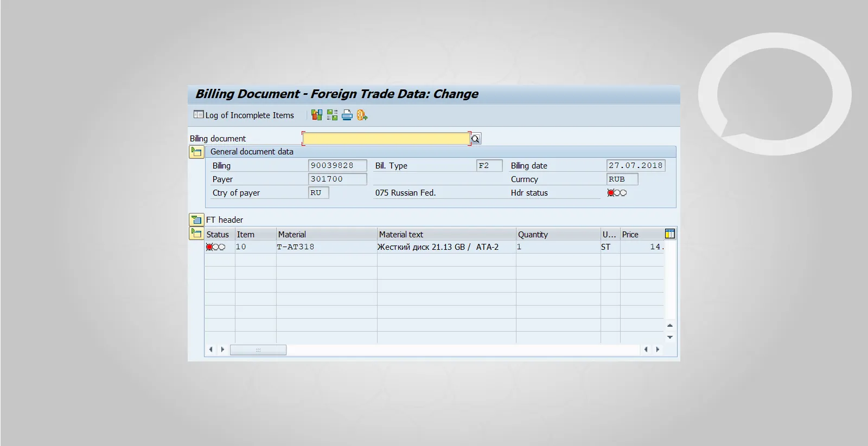Expand the FT header section

(x=196, y=219)
